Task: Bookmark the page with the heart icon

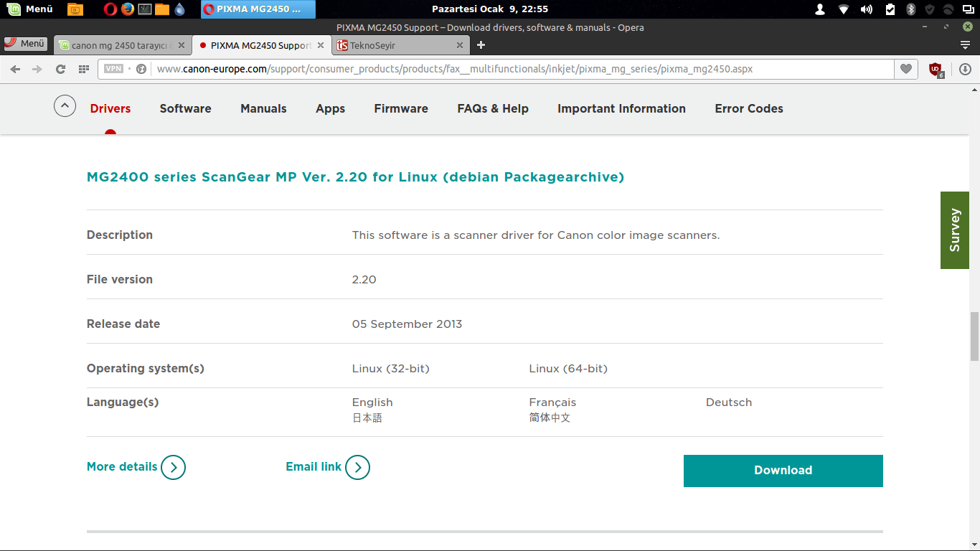Action: click(906, 70)
